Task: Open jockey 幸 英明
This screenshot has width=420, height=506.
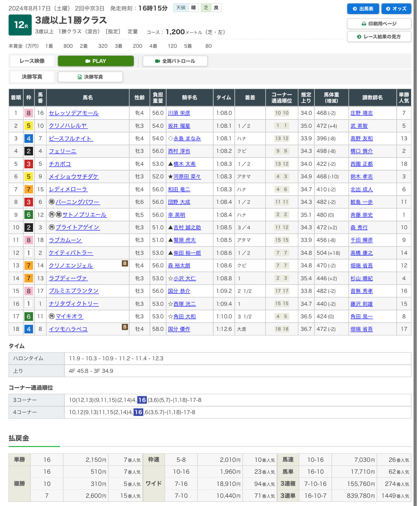Action: [177, 215]
